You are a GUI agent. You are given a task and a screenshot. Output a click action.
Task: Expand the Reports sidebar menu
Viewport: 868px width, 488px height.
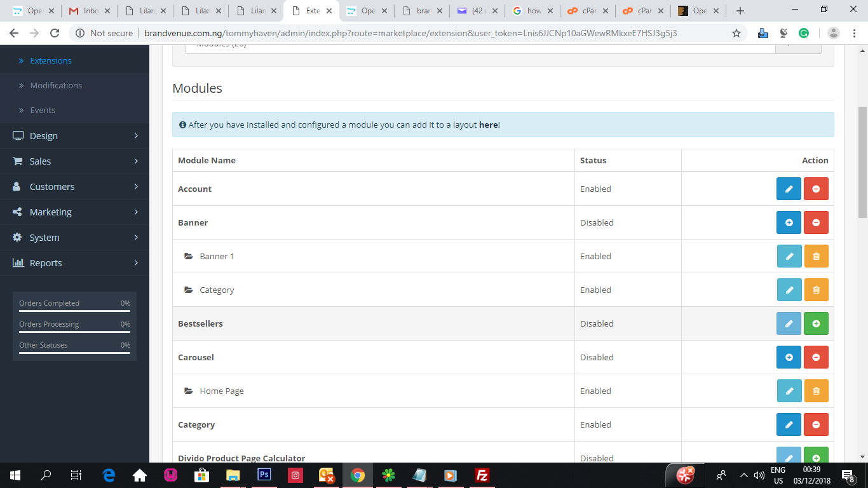(x=74, y=262)
